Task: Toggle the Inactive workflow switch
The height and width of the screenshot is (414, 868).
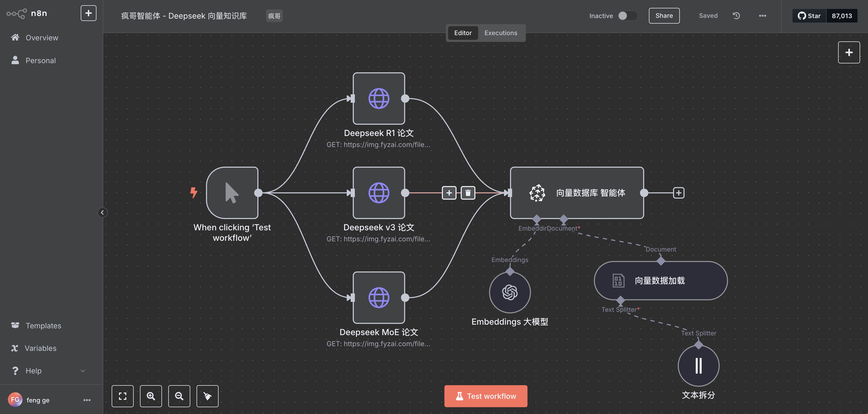Action: (x=628, y=16)
